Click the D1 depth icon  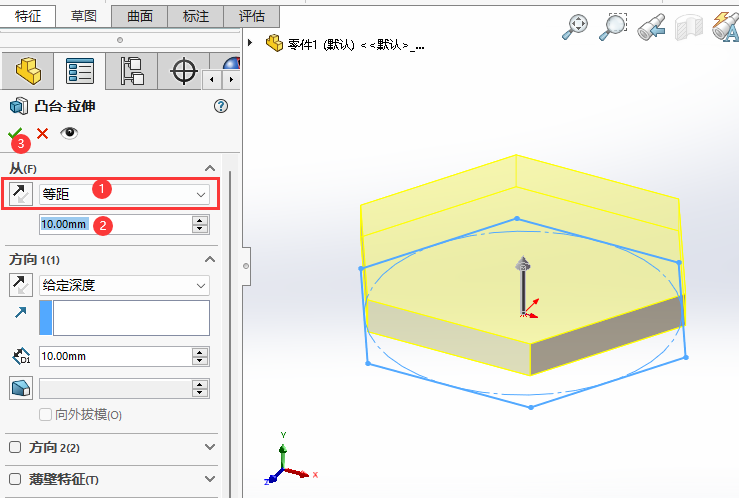click(21, 356)
